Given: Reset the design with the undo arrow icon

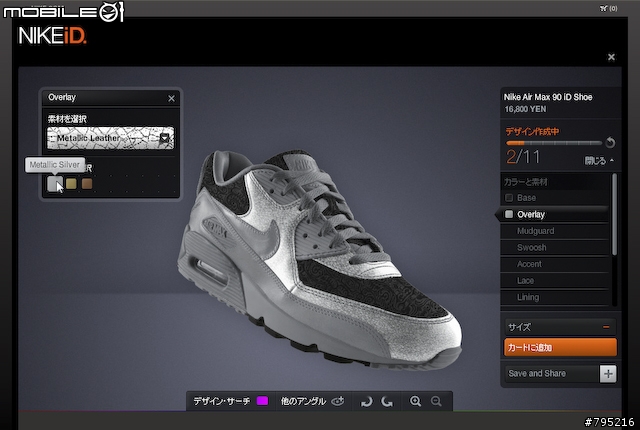Looking at the screenshot, I should click(610, 142).
